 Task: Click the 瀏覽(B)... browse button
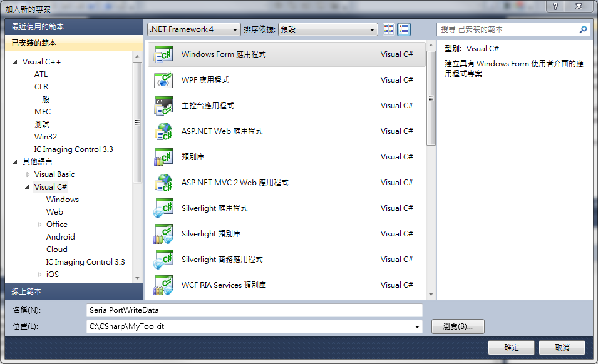[x=458, y=326]
